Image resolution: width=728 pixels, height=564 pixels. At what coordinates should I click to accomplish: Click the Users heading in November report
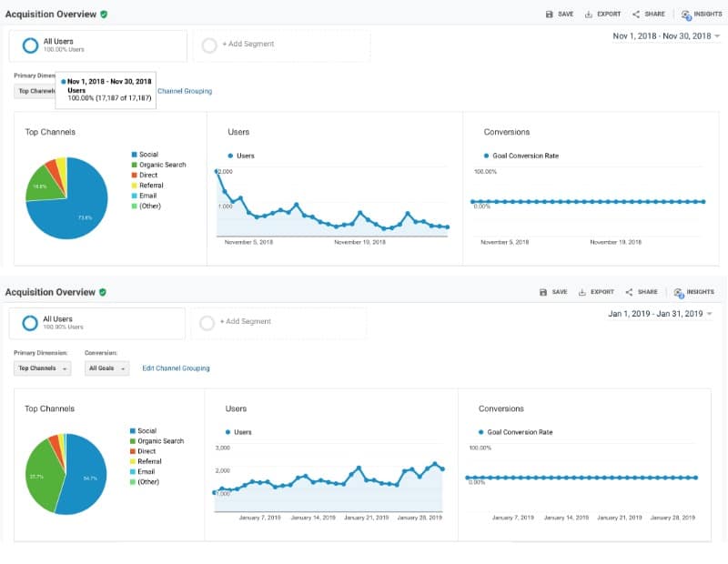(238, 132)
